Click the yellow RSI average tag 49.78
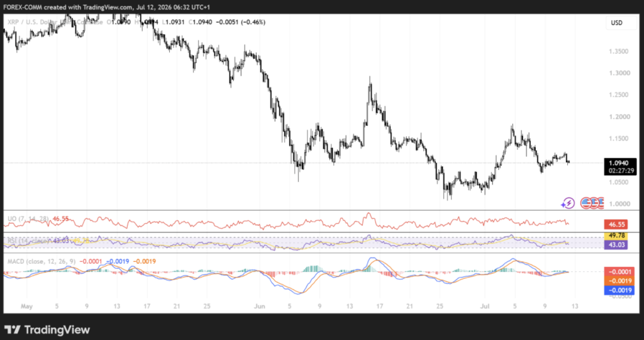Image resolution: width=644 pixels, height=340 pixels. (616, 235)
